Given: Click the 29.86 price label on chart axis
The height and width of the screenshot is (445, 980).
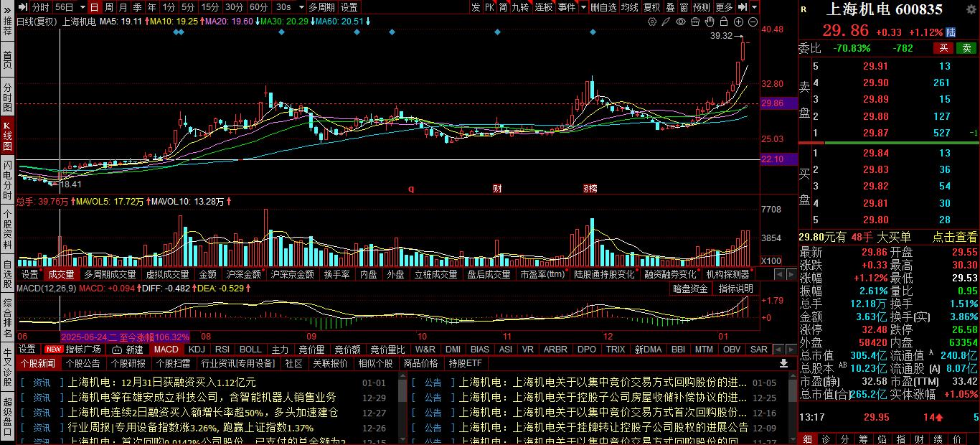Looking at the screenshot, I should (x=772, y=103).
